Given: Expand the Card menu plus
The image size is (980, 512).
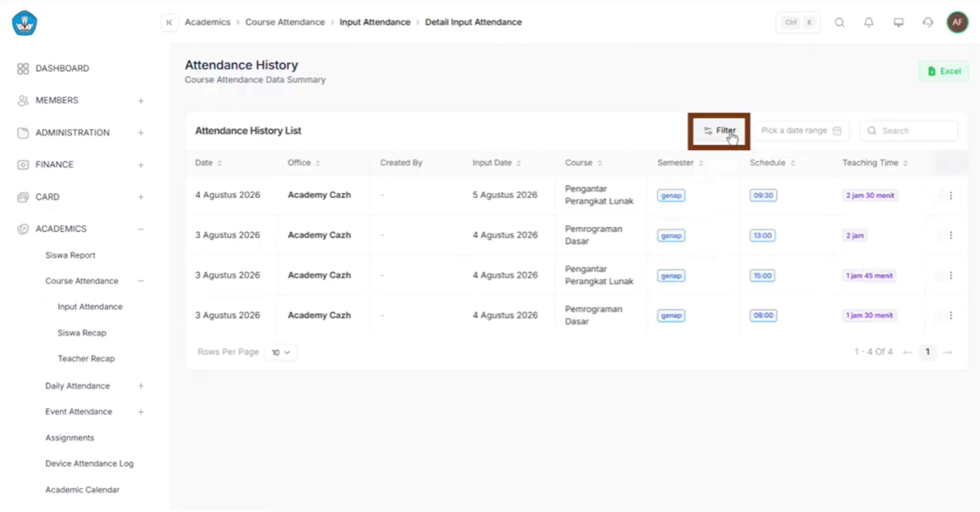Looking at the screenshot, I should pos(141,197).
